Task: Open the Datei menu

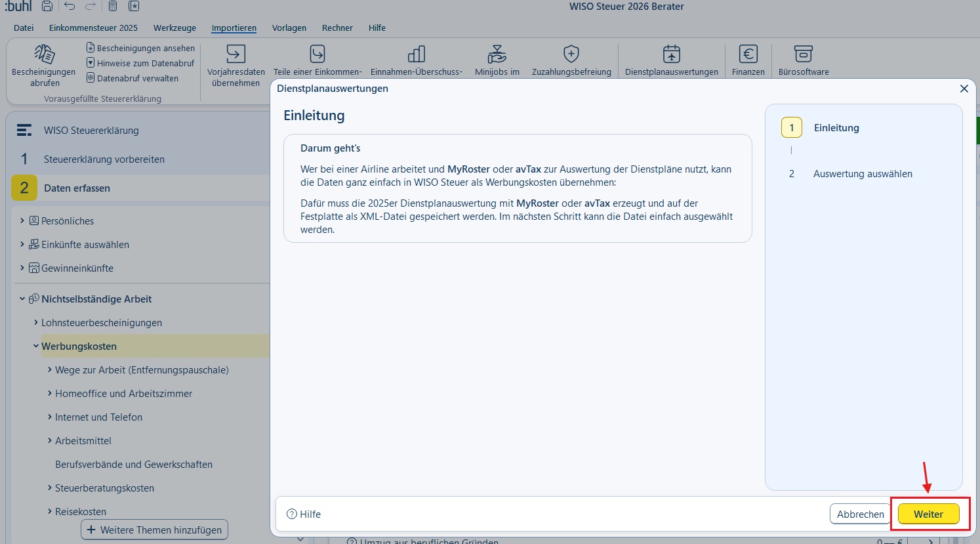Action: pos(24,28)
